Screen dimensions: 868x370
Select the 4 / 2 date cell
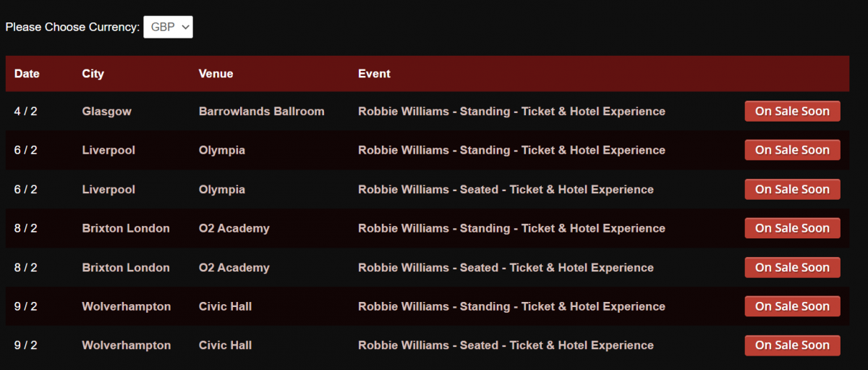[25, 112]
